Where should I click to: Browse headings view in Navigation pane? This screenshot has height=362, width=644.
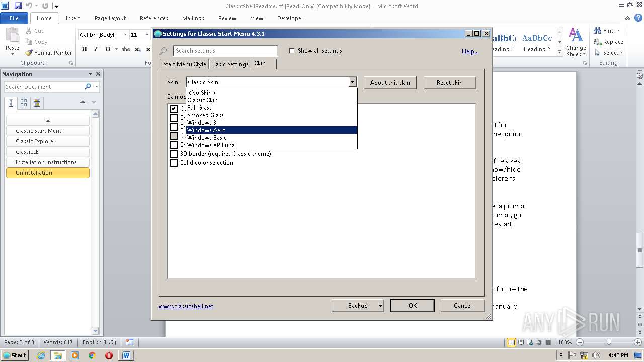tap(11, 103)
